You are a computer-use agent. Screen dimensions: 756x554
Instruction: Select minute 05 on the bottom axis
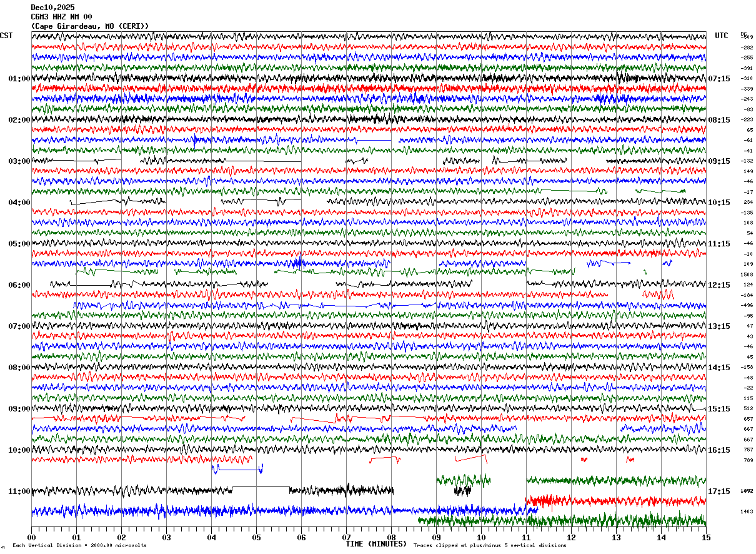256,537
